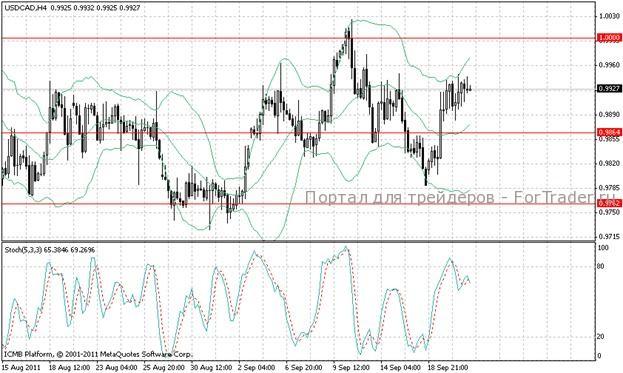The image size is (623, 373).
Task: Click the 6 Sep 20:00 time label
Action: coord(304,368)
